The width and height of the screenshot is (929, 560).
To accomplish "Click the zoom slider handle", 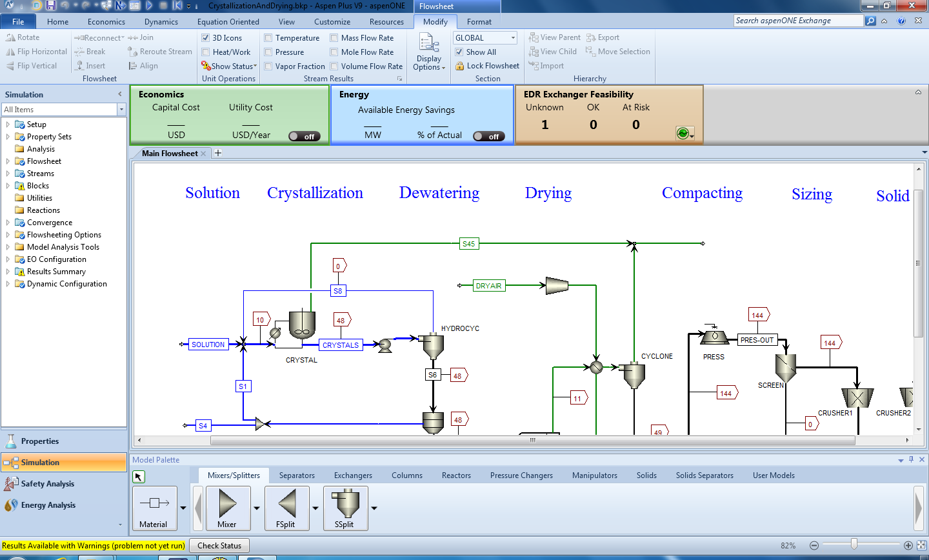I will pyautogui.click(x=854, y=545).
